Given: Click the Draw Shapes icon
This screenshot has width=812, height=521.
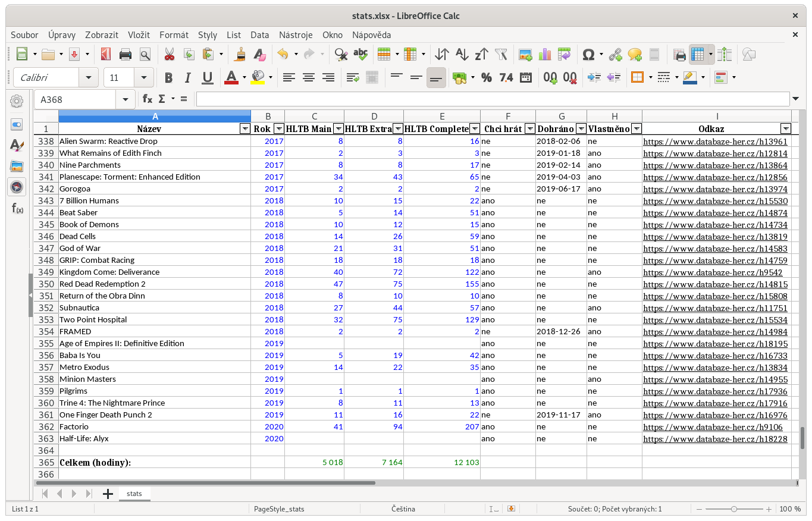Looking at the screenshot, I should [749, 55].
